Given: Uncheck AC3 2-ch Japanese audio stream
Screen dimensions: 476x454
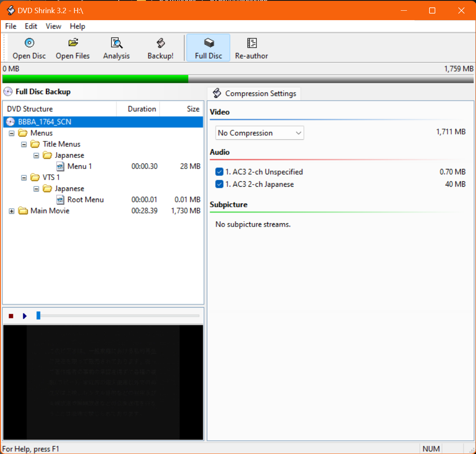Looking at the screenshot, I should [219, 184].
